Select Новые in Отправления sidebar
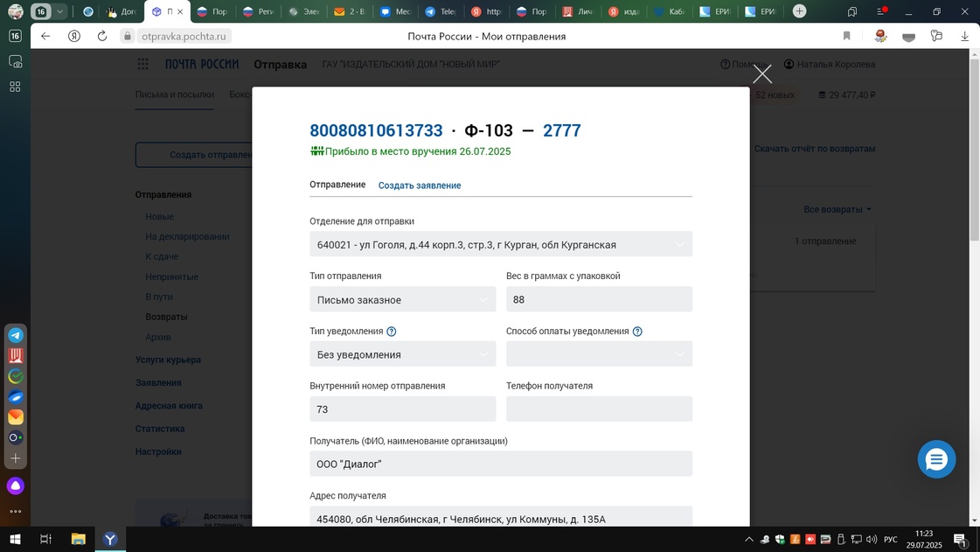This screenshot has height=552, width=980. pyautogui.click(x=159, y=216)
